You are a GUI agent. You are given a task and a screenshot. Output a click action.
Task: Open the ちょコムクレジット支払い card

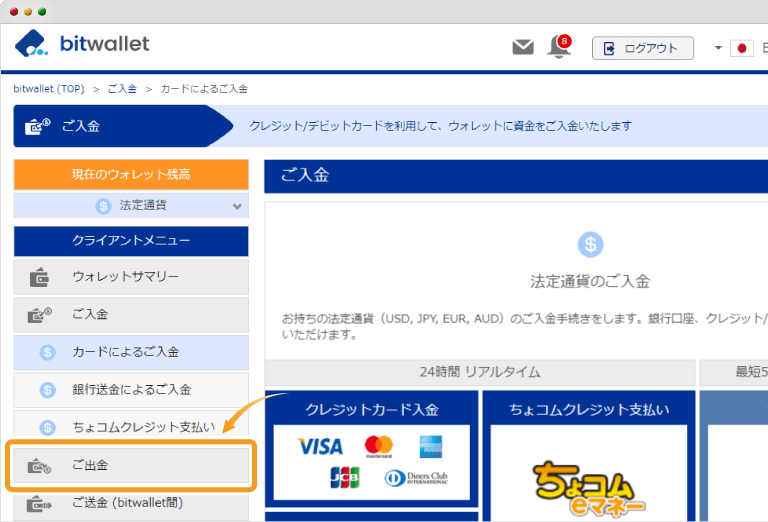tap(589, 455)
